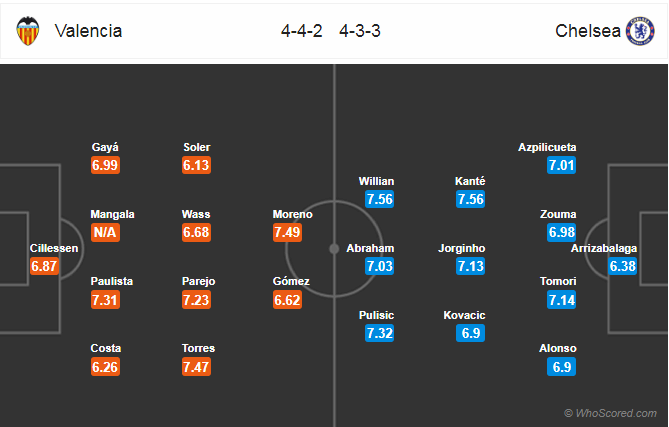Screen dimensions: 669x427
Task: Click the Parejo player name
Action: click(198, 281)
